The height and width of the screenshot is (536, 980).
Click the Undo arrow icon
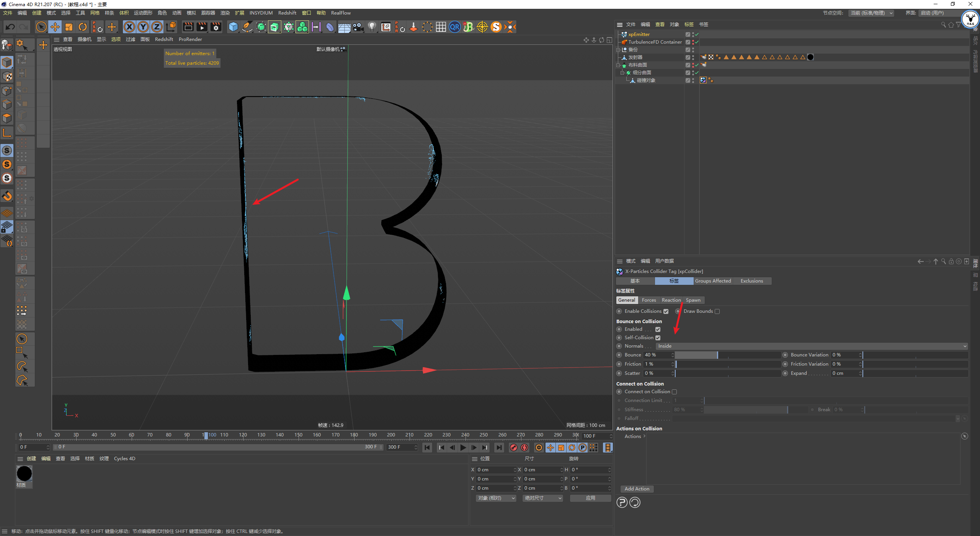(x=10, y=27)
